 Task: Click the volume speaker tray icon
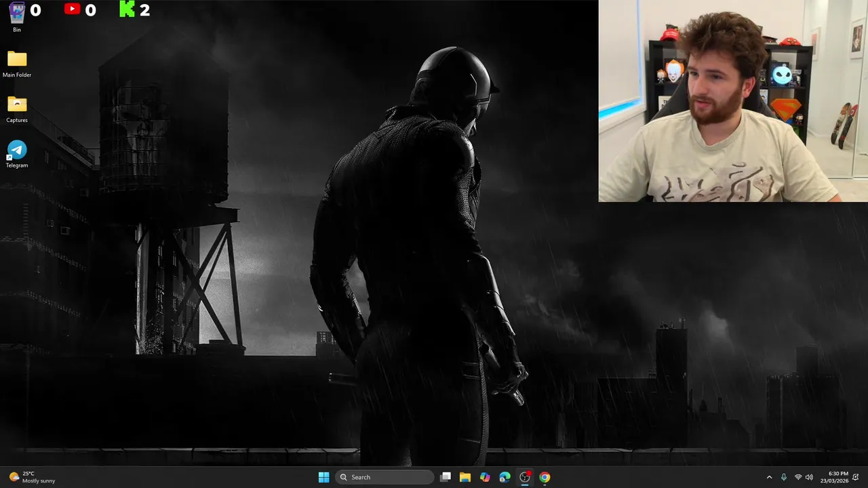tap(809, 477)
